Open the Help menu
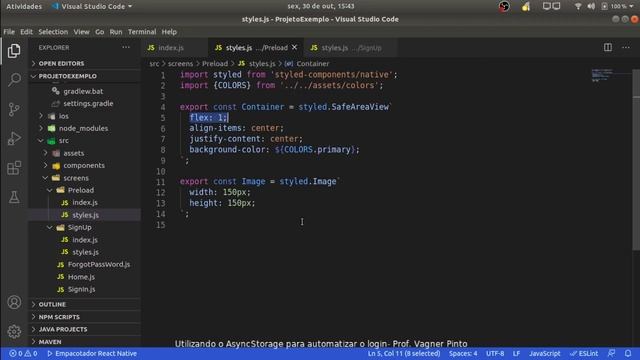 coord(169,32)
